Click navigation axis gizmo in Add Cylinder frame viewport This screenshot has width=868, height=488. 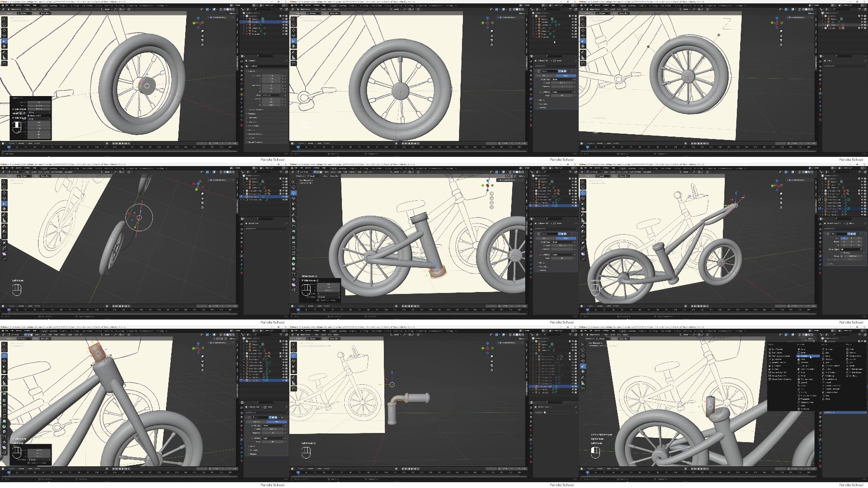point(198,22)
